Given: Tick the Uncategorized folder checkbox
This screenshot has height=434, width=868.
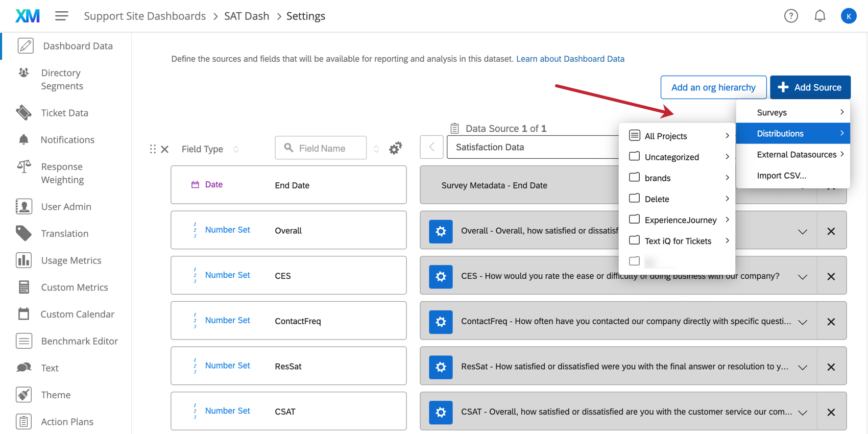Looking at the screenshot, I should click(634, 157).
